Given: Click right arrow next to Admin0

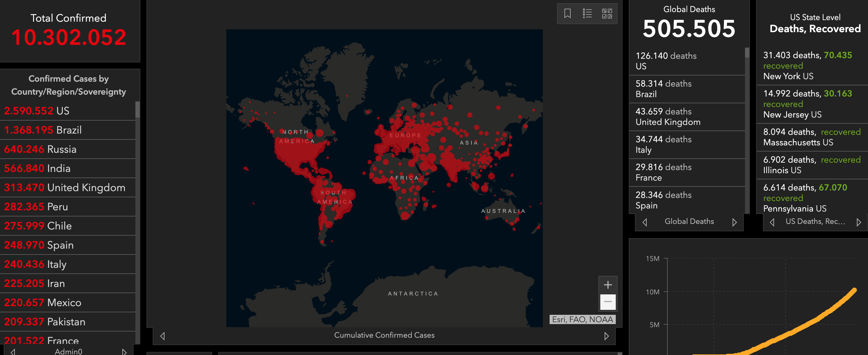Looking at the screenshot, I should tap(124, 352).
